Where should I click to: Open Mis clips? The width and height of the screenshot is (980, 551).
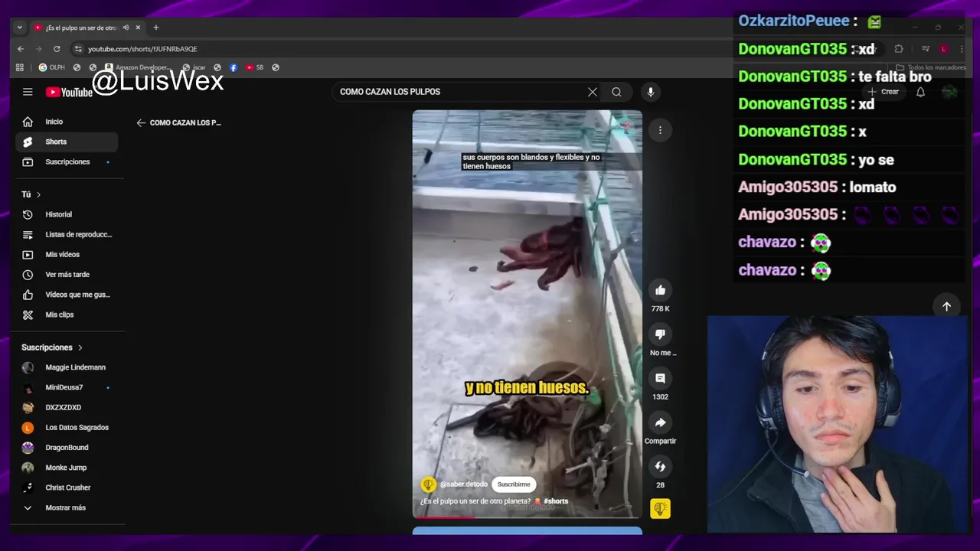pos(67,315)
